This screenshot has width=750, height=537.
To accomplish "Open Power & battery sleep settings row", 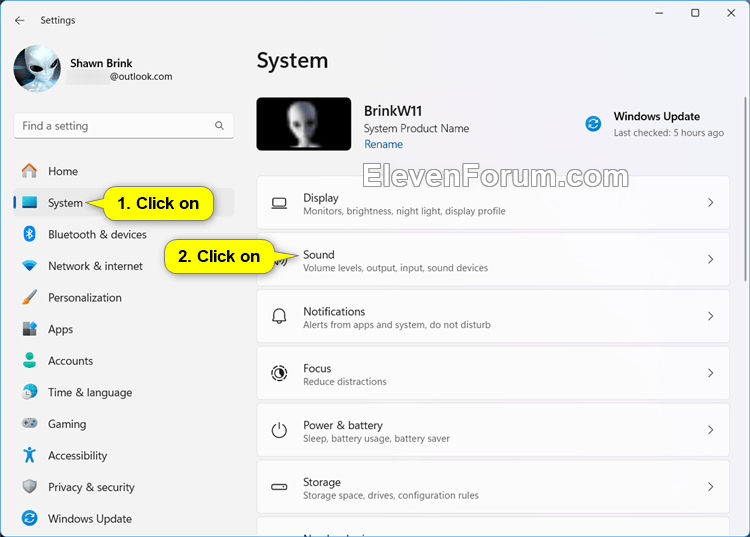I will [493, 430].
